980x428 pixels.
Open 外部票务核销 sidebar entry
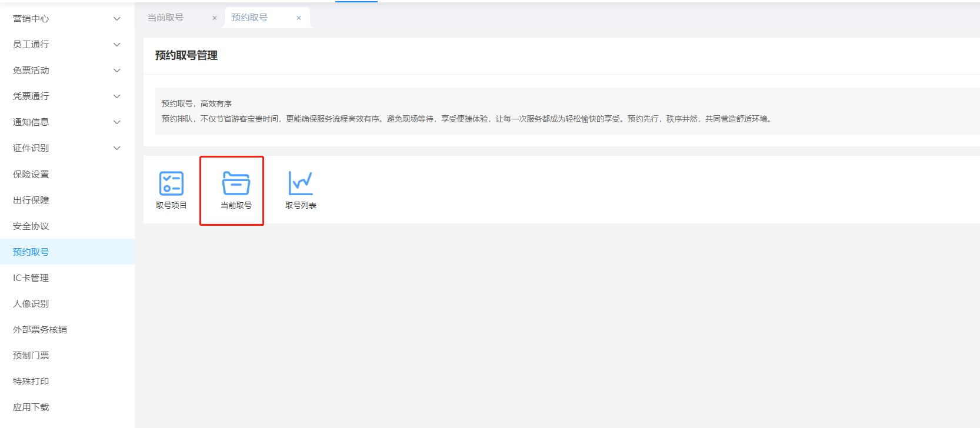[x=40, y=330]
